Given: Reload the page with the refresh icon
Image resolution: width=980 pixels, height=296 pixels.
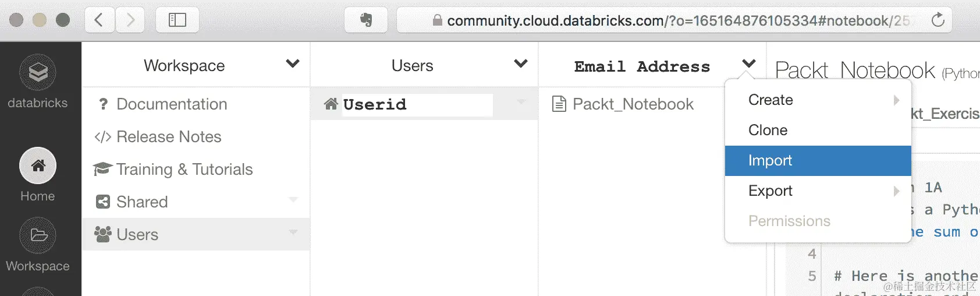Looking at the screenshot, I should (x=938, y=20).
